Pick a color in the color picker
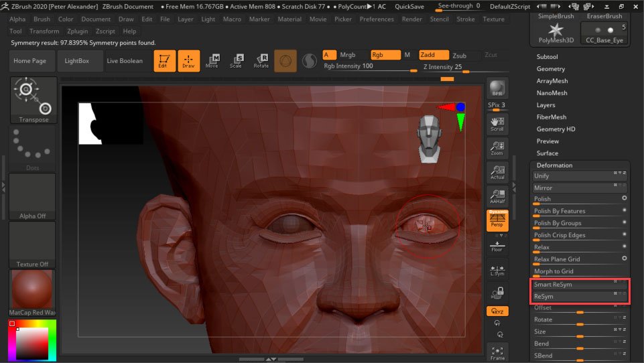The width and height of the screenshot is (644, 363). tap(32, 340)
